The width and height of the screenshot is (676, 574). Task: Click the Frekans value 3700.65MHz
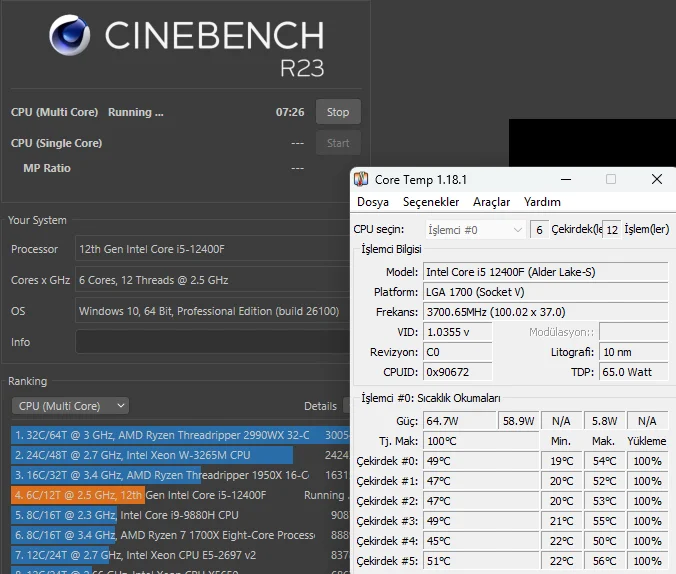[545, 312]
